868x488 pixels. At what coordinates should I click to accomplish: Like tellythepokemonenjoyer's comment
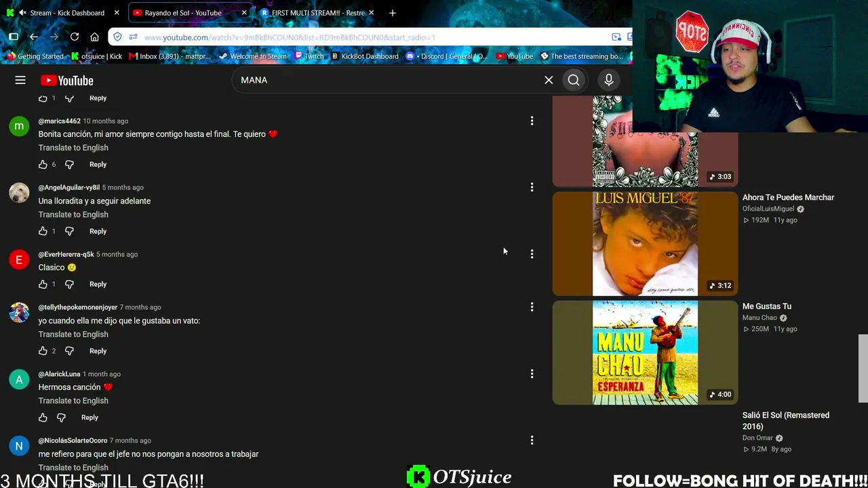[43, 351]
